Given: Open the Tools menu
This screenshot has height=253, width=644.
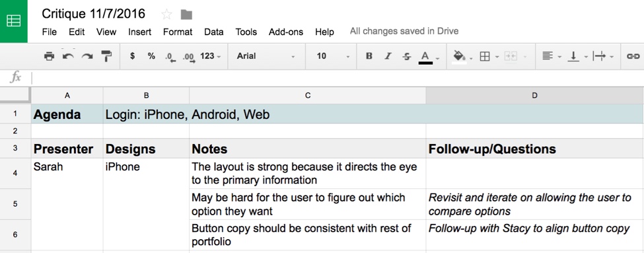Looking at the screenshot, I should pyautogui.click(x=246, y=32).
